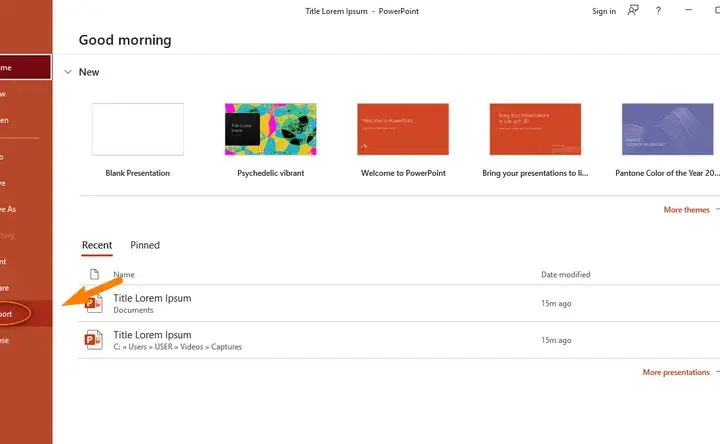The width and height of the screenshot is (720, 444).
Task: Create a Blank Presentation from thumbnail
Action: pos(138,129)
